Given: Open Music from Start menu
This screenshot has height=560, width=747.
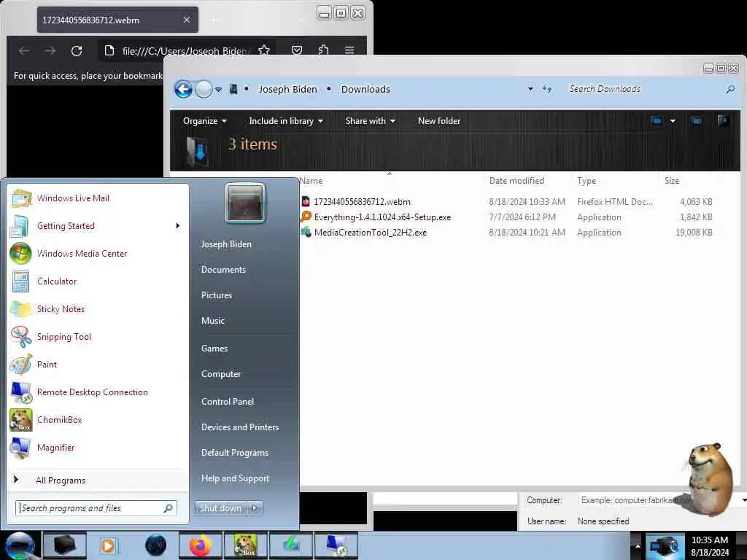Looking at the screenshot, I should click(212, 321).
